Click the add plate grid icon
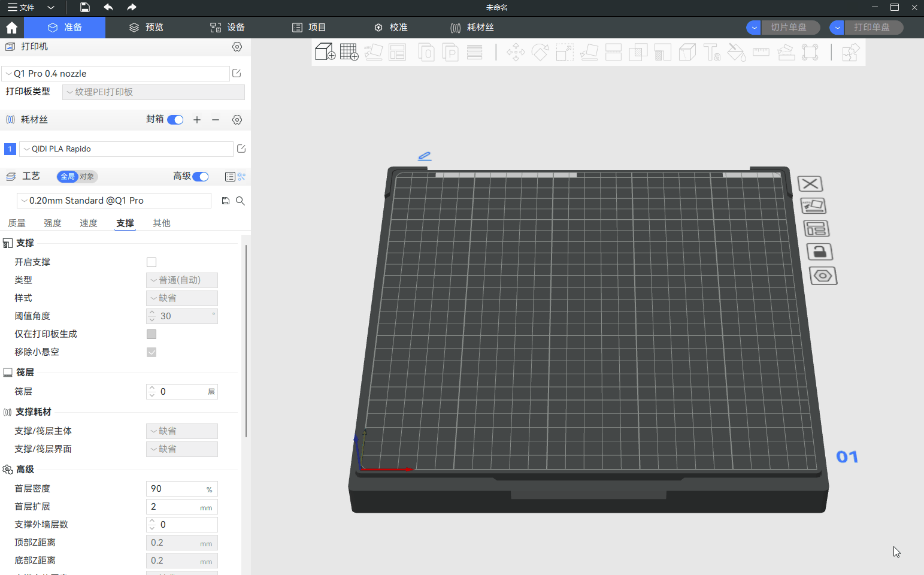Screen dimensions: 924x575 pos(349,52)
